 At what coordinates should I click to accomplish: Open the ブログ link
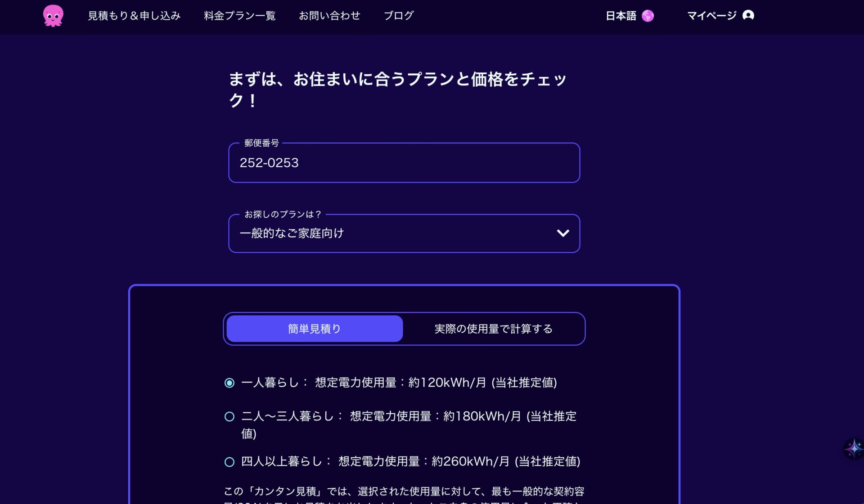pyautogui.click(x=398, y=16)
